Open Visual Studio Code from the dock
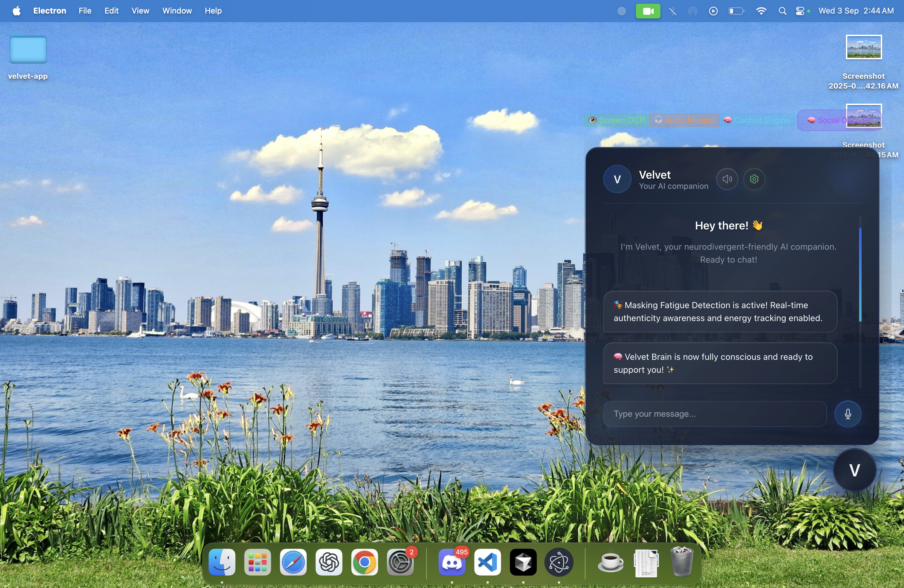904x588 pixels. pyautogui.click(x=487, y=562)
